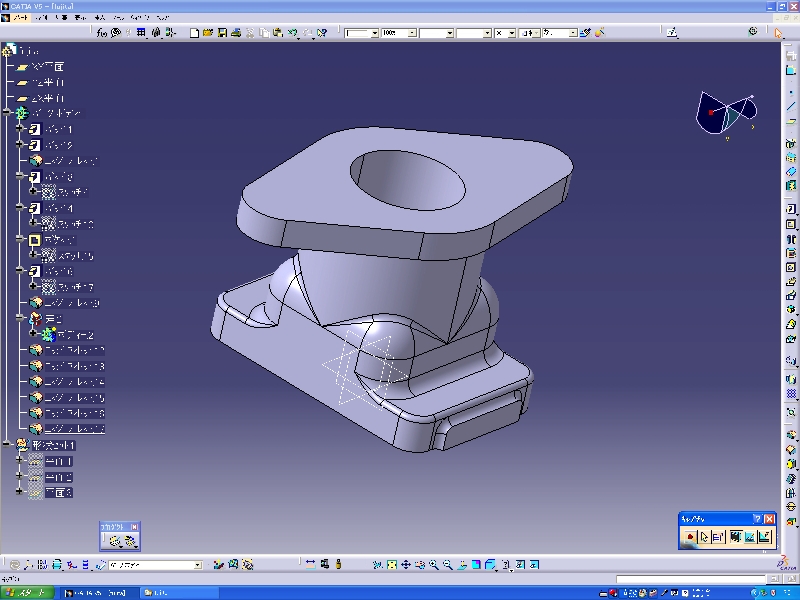Activate the Rotate view tool
This screenshot has height=600, width=800.
click(x=420, y=564)
